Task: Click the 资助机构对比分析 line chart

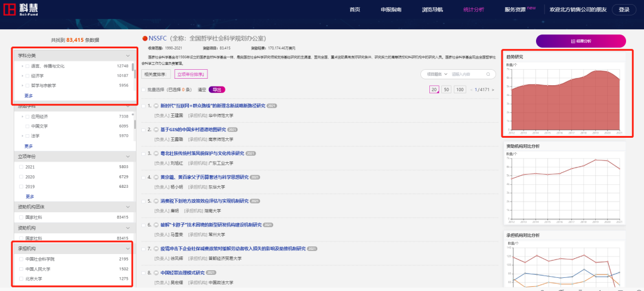Action: click(564, 188)
